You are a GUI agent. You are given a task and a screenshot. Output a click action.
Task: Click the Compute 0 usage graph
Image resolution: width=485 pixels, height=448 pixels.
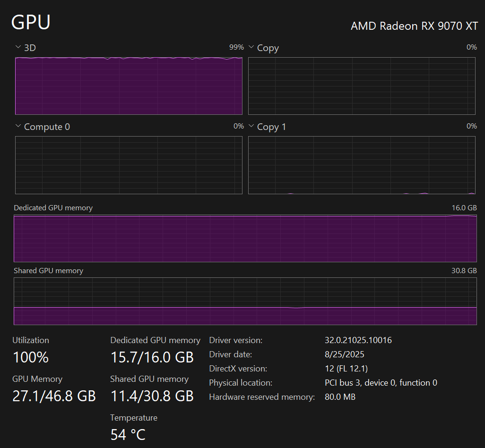pos(129,165)
